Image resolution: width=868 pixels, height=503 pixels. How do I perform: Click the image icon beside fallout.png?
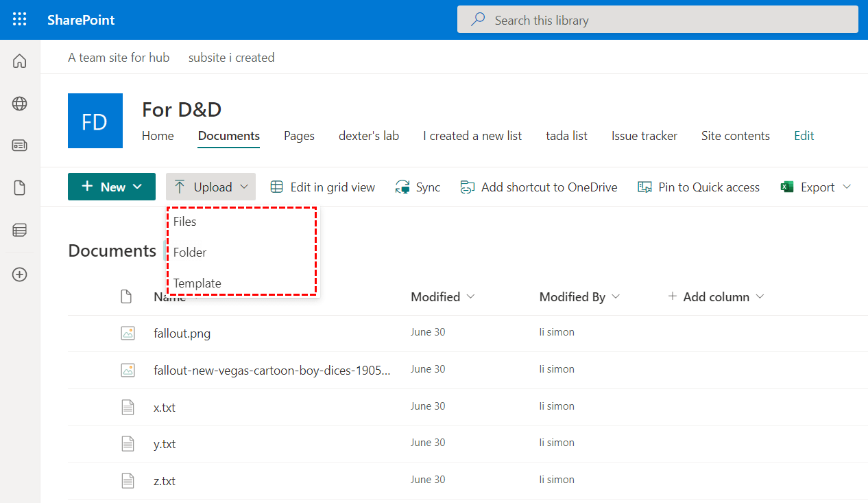[128, 334]
